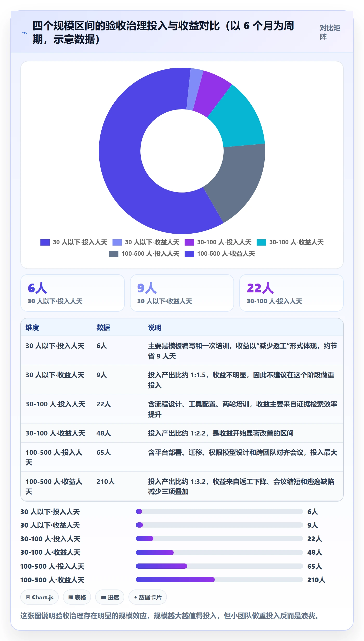Click the Chart.js chip's square icon
This screenshot has height=641, width=364.
click(28, 598)
